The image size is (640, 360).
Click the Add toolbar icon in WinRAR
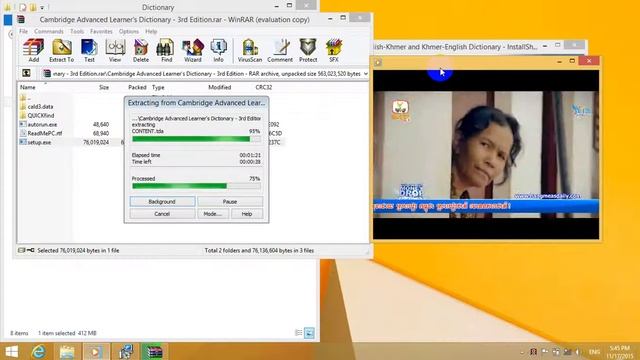(33, 51)
